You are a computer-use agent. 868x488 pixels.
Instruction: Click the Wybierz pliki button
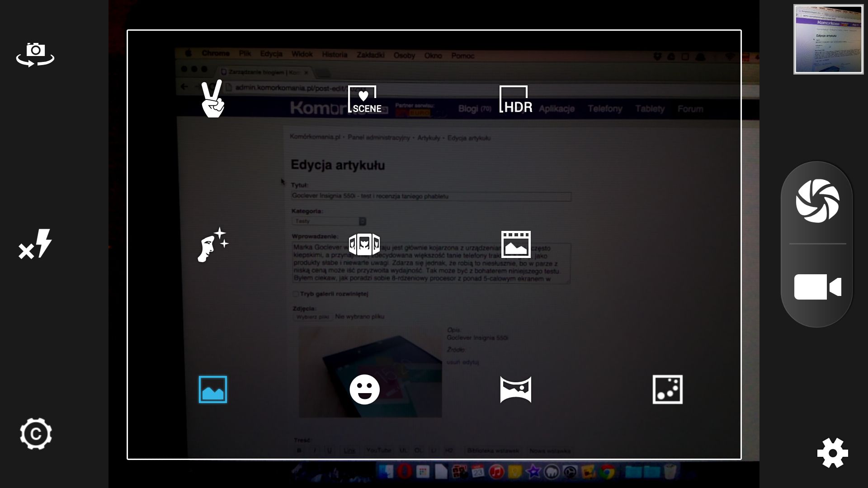(312, 317)
